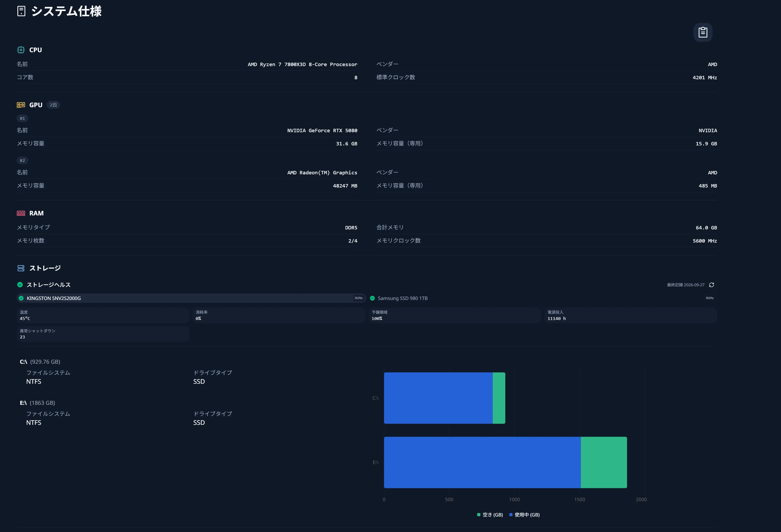Click the storage drive section icon
This screenshot has width=781, height=532.
tap(21, 268)
